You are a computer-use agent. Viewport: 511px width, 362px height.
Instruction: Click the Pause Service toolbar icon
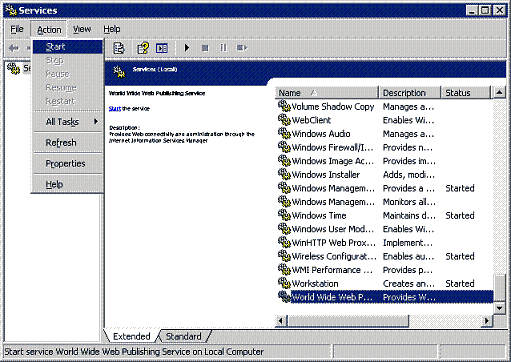223,48
